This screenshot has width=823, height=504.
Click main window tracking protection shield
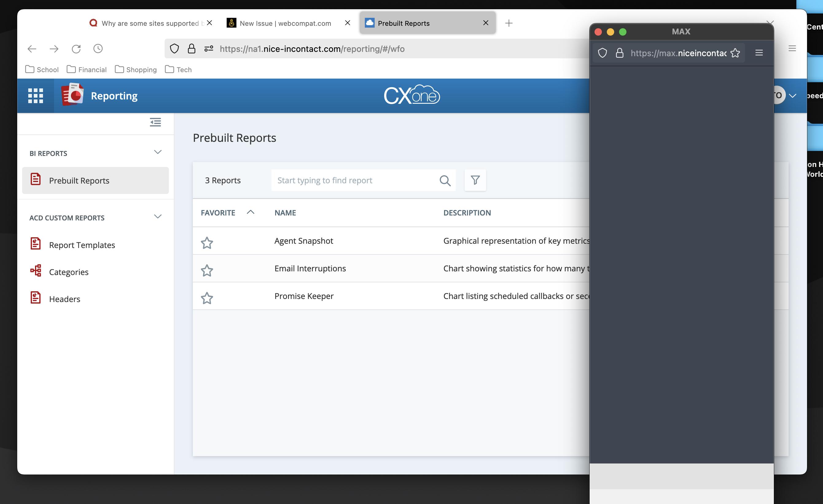pos(174,49)
